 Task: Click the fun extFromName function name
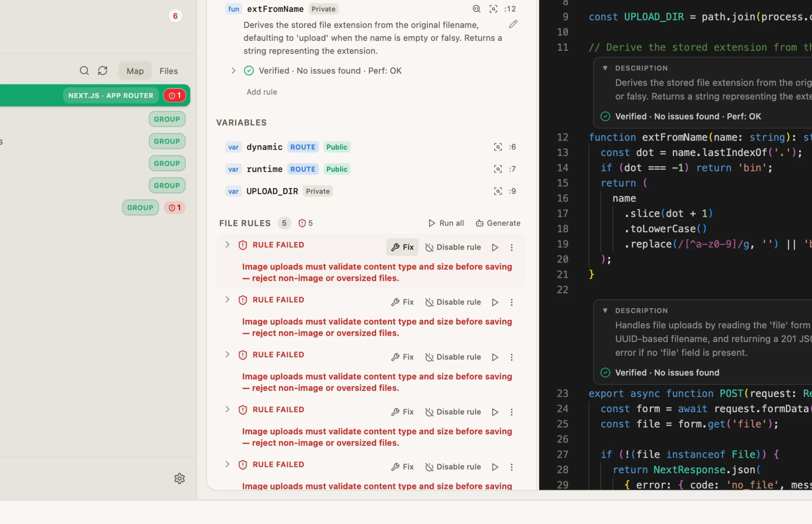(x=275, y=9)
